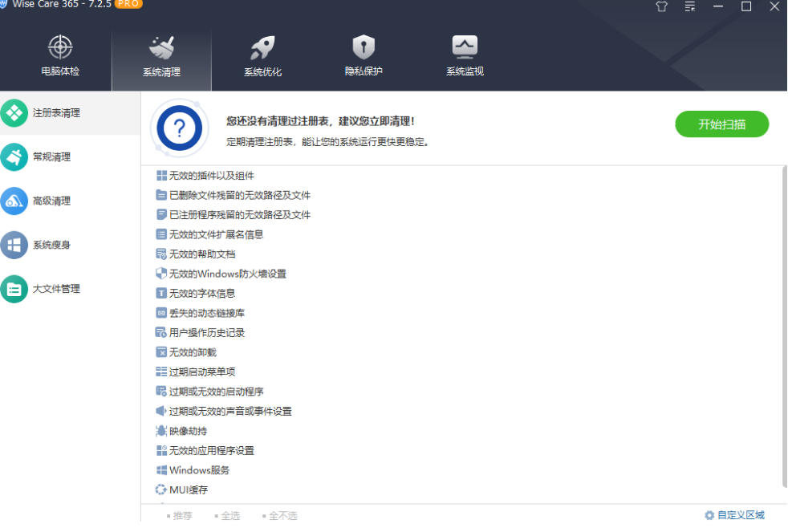This screenshot has width=788, height=532.
Task: Select the text 无效的帮助文档
Action: coord(202,254)
